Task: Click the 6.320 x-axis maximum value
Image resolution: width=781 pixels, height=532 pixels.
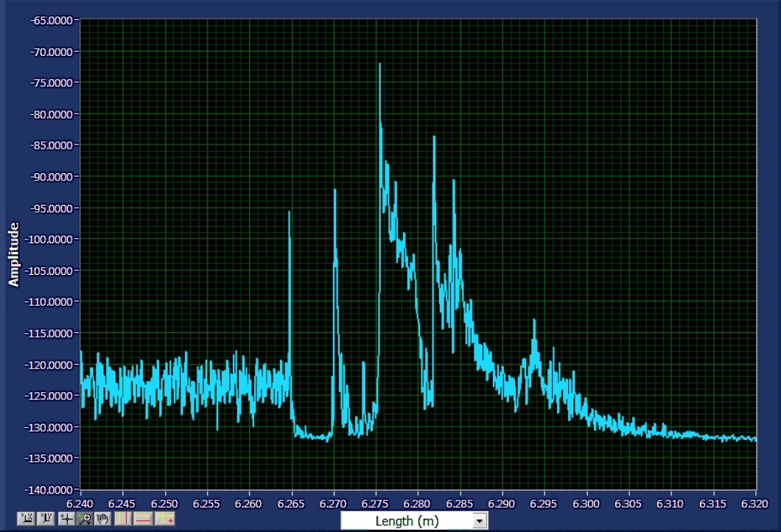Action: 755,503
